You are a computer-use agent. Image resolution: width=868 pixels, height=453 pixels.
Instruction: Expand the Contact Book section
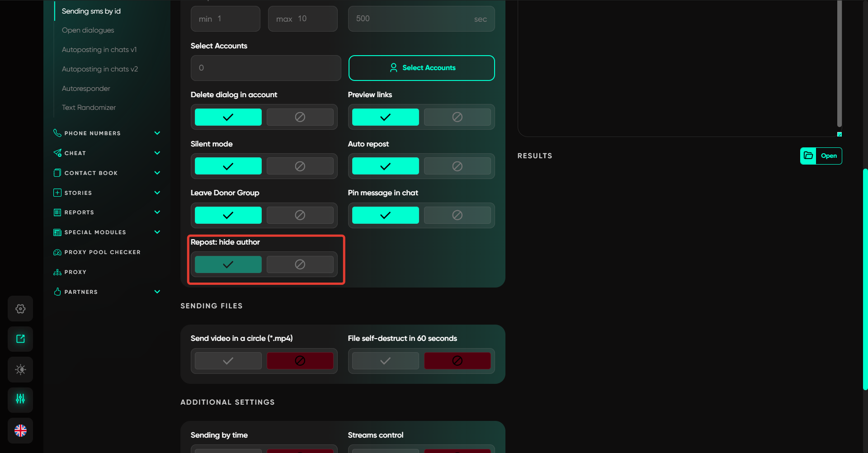[157, 173]
